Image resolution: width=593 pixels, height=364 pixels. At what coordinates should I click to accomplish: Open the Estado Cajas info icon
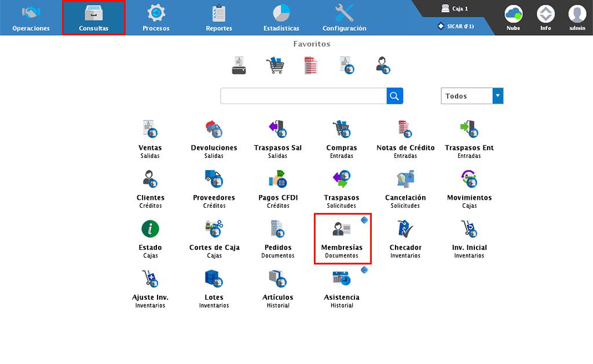150,230
